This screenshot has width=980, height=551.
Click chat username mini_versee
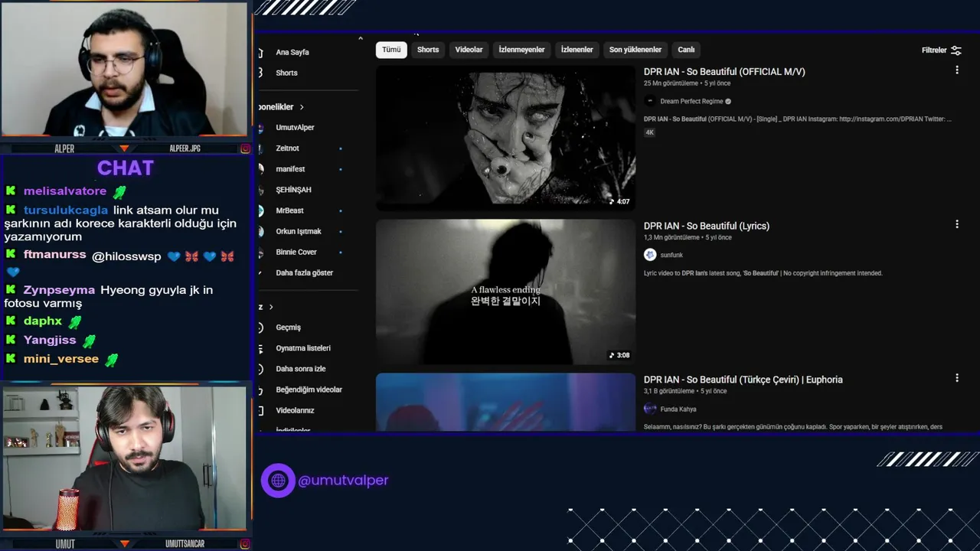tap(61, 359)
